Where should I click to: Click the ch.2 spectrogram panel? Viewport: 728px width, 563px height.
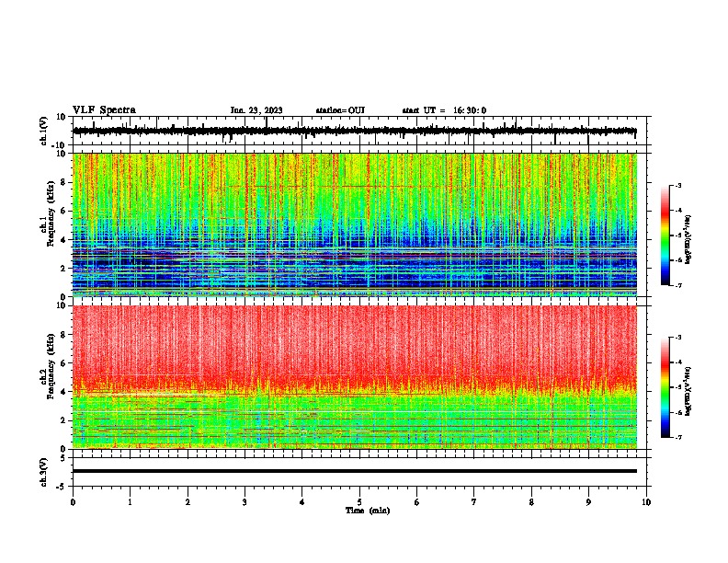[354, 377]
